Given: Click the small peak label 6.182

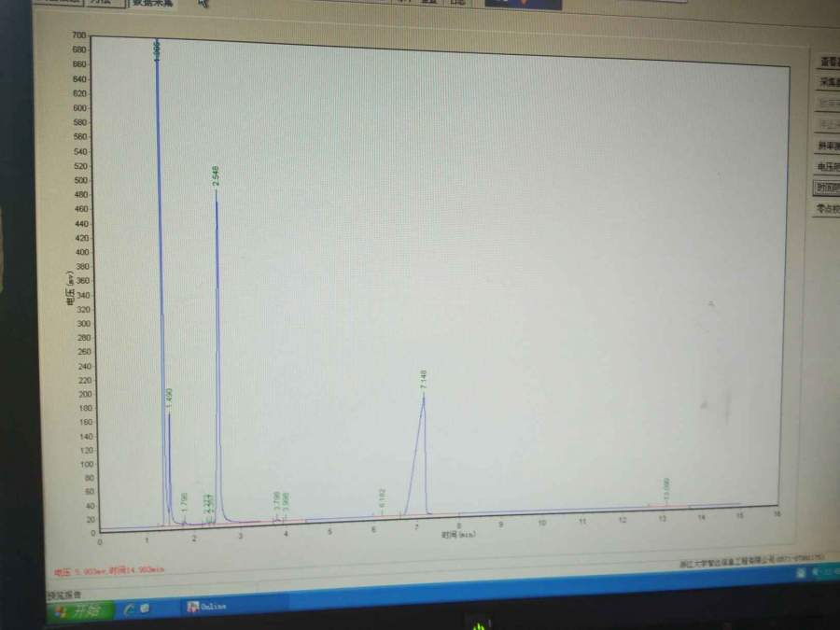Looking at the screenshot, I should click(x=382, y=498).
